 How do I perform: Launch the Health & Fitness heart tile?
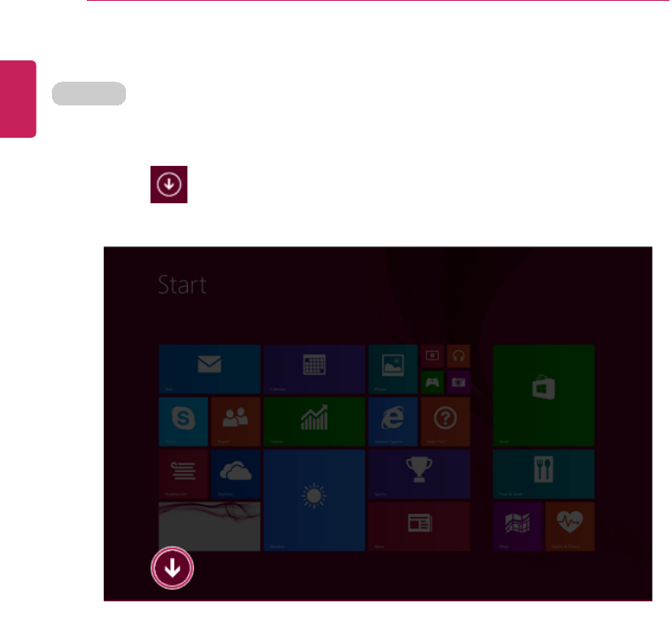[x=570, y=526]
